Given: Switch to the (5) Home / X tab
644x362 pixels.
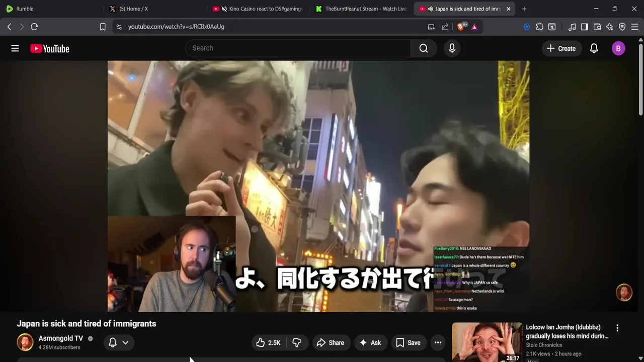Looking at the screenshot, I should click(x=155, y=9).
